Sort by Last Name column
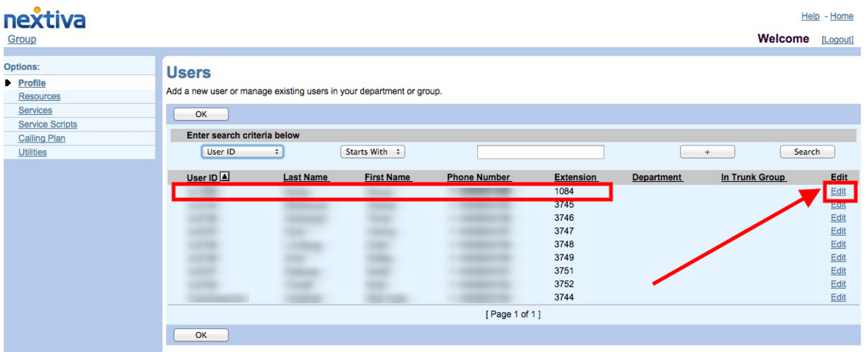The image size is (868, 352). pos(306,177)
